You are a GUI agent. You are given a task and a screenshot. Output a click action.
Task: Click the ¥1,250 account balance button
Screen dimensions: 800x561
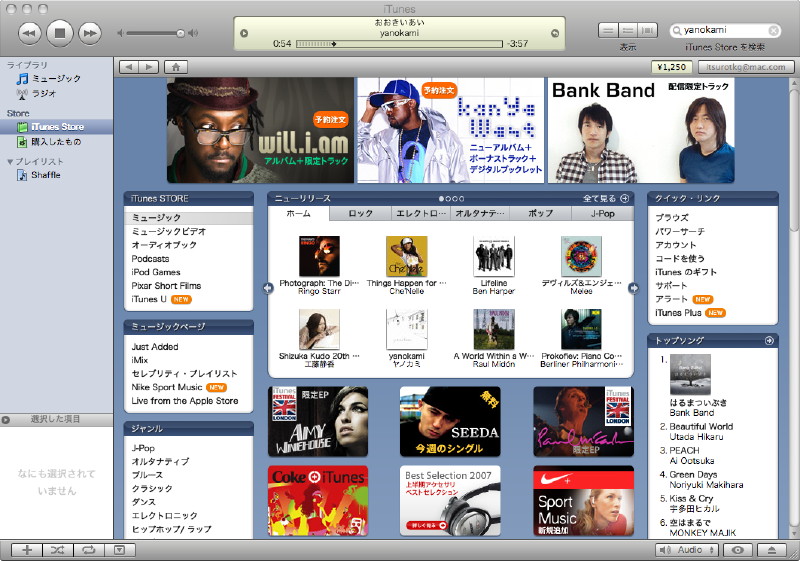[x=671, y=67]
